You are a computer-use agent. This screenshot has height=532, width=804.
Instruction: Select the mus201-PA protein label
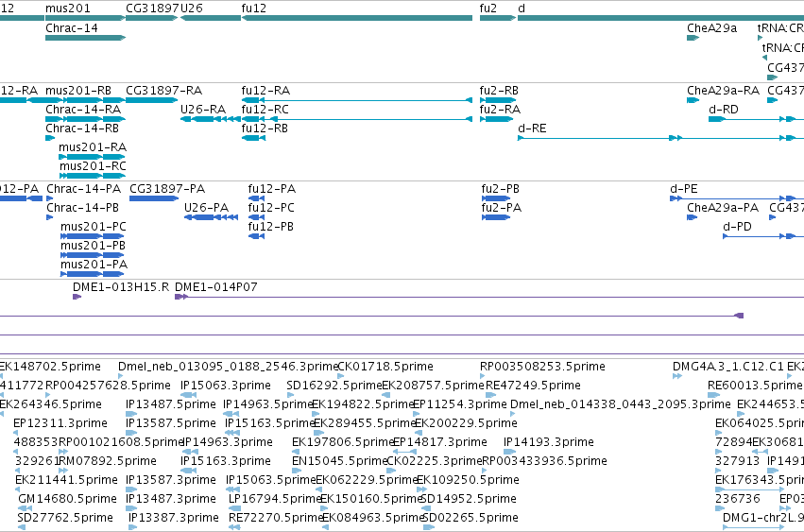(94, 265)
